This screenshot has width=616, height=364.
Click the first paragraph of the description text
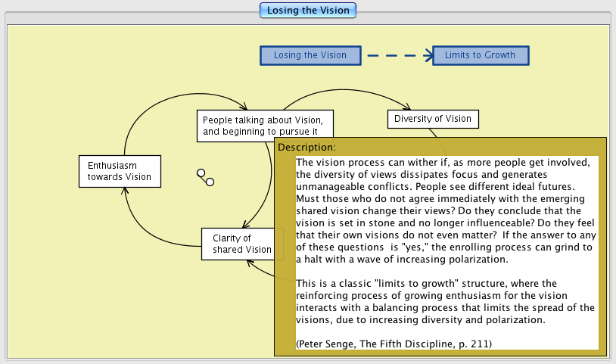[x=446, y=210]
